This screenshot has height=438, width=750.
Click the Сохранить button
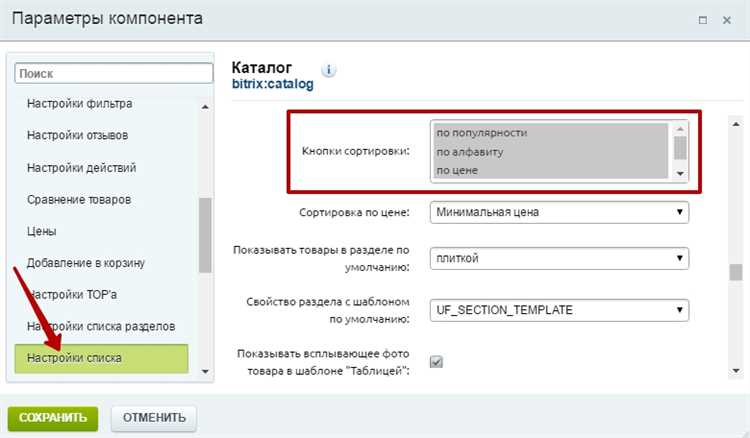(x=53, y=418)
